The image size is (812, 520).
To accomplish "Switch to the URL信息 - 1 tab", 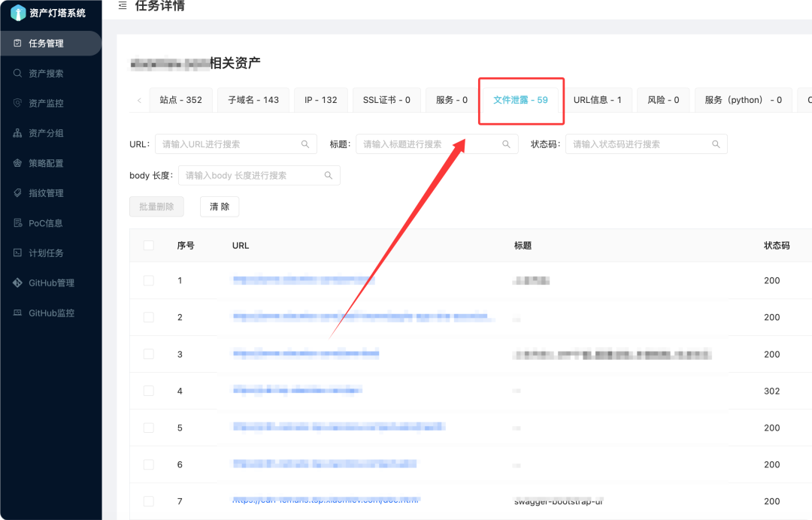I will [597, 100].
